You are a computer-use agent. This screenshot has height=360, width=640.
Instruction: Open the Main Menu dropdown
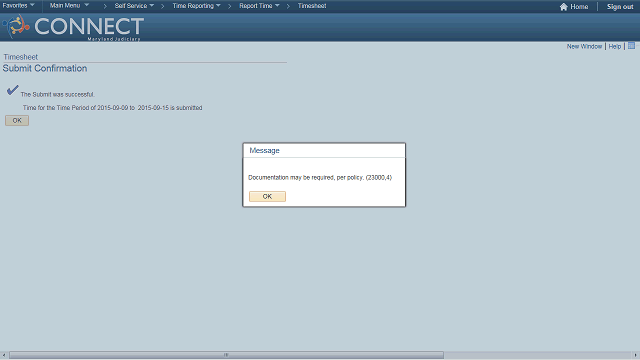[x=69, y=6]
